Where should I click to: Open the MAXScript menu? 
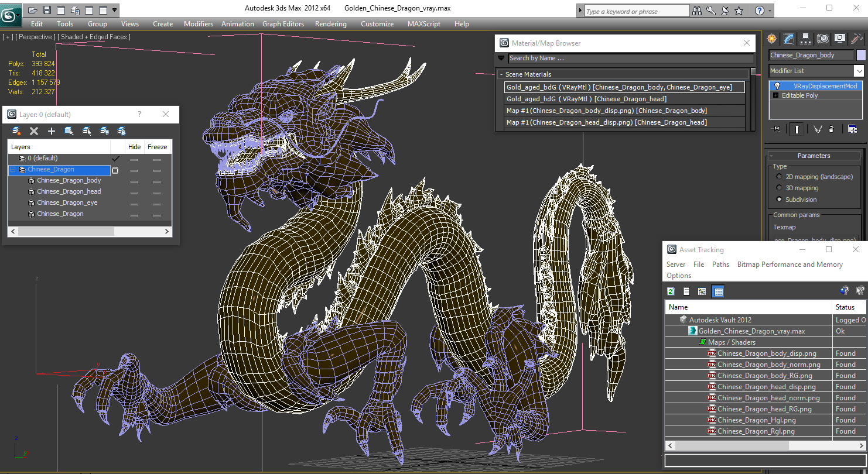424,24
